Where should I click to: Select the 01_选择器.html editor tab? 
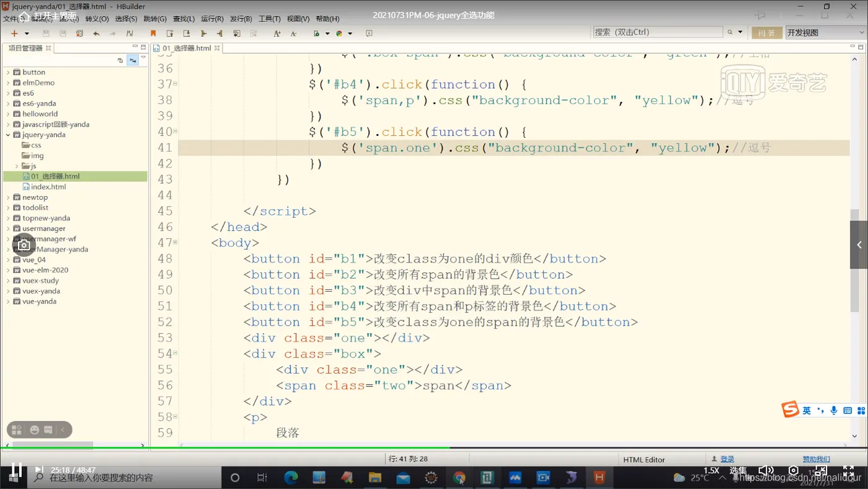pos(187,48)
